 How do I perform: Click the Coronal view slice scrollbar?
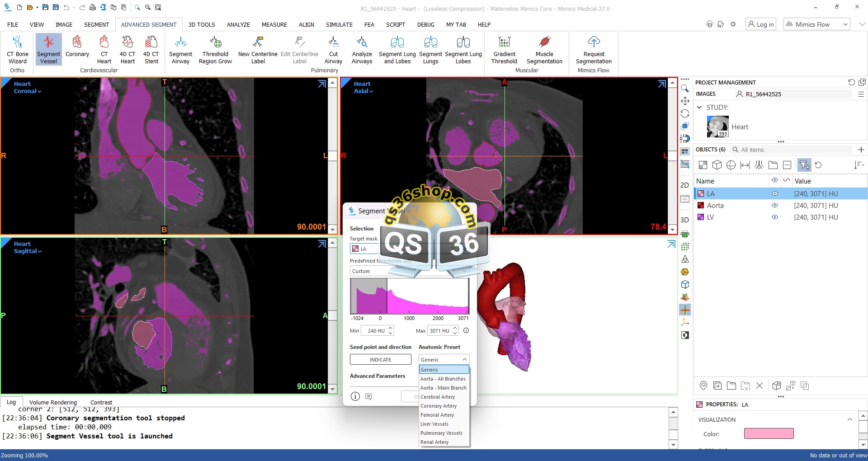point(332,156)
